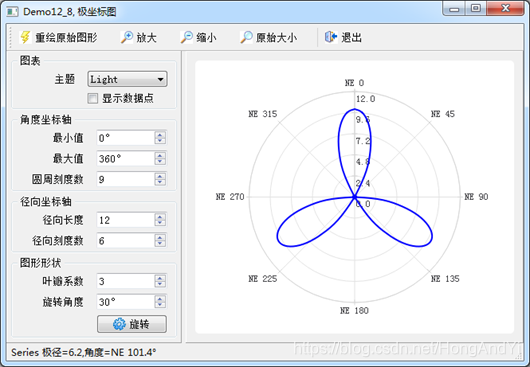530x367 pixels.
Task: Click the NE 315 angle label
Action: (263, 114)
